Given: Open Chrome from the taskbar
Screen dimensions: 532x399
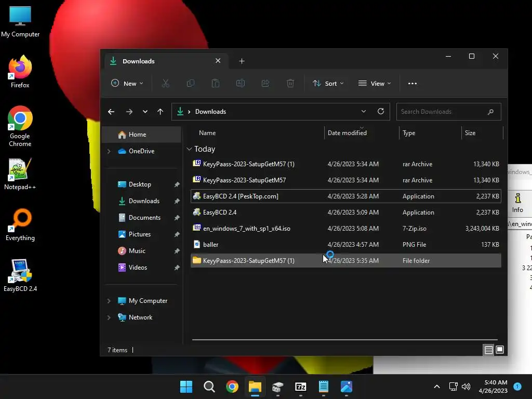Looking at the screenshot, I should [x=232, y=387].
